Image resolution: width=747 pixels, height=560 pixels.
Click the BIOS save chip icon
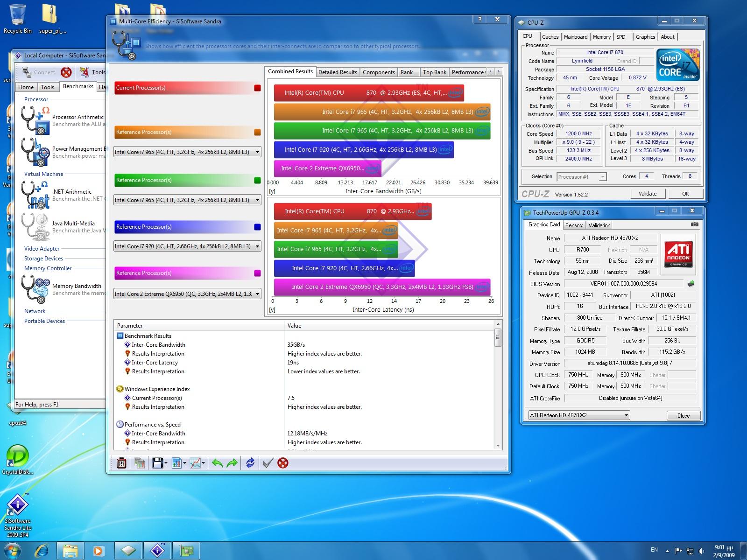pyautogui.click(x=691, y=284)
